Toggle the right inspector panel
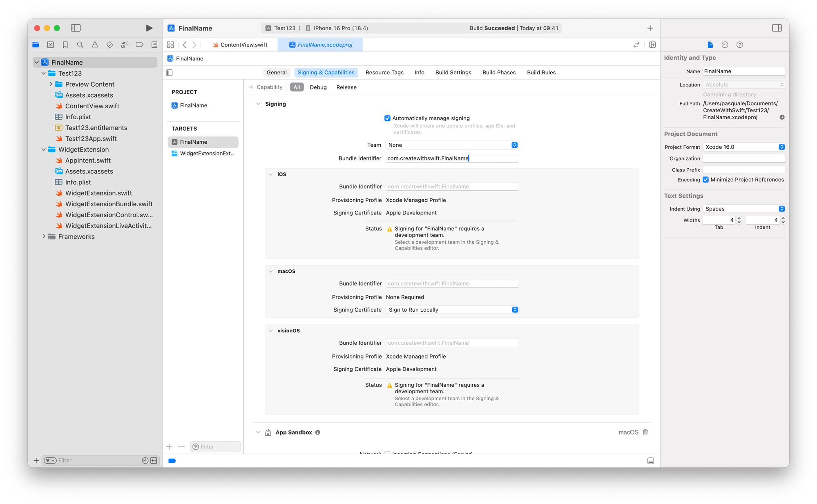This screenshot has height=504, width=817. tap(777, 28)
